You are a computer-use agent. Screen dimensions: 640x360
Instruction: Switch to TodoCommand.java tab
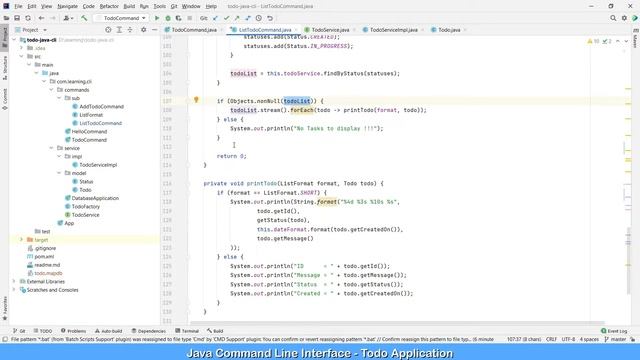click(194, 30)
